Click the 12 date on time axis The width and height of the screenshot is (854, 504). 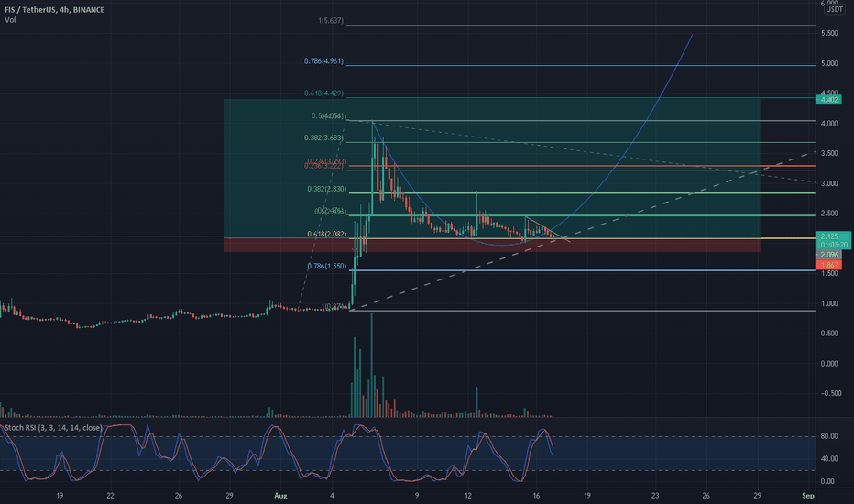pyautogui.click(x=468, y=496)
